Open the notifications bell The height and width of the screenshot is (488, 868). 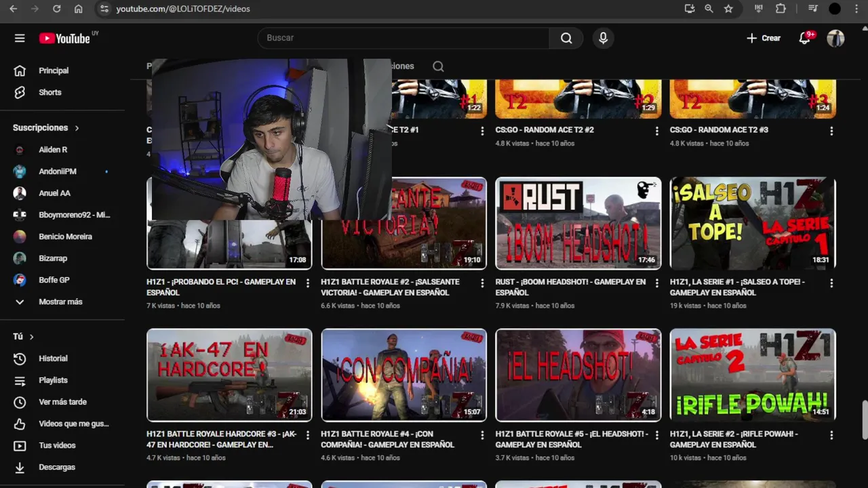pos(805,38)
